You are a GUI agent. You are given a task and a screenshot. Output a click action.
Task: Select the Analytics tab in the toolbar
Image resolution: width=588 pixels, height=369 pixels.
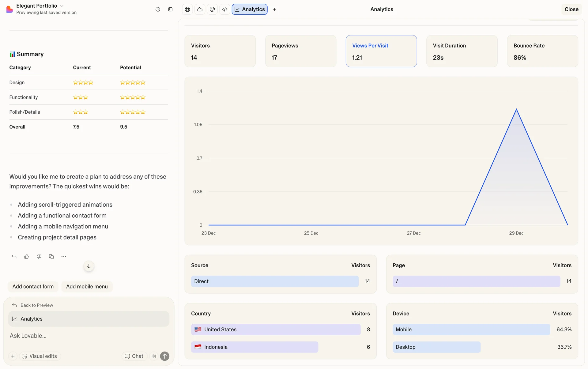250,9
